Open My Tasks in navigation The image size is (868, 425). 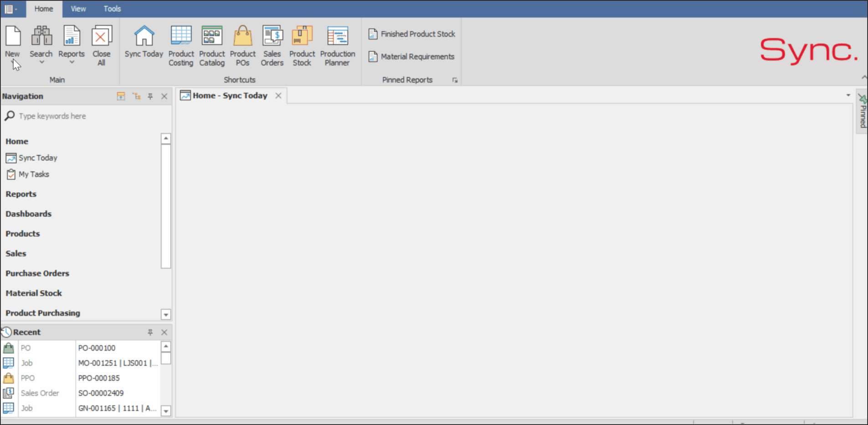(x=34, y=174)
